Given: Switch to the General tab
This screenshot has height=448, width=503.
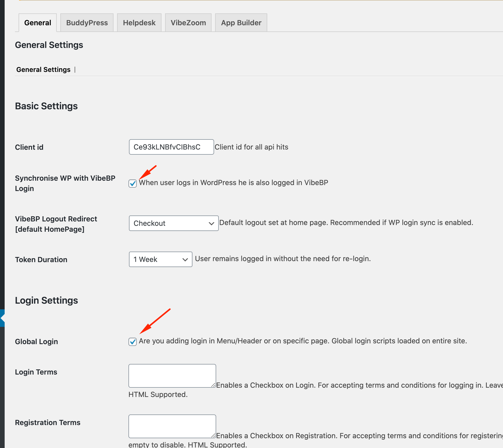Looking at the screenshot, I should click(38, 23).
